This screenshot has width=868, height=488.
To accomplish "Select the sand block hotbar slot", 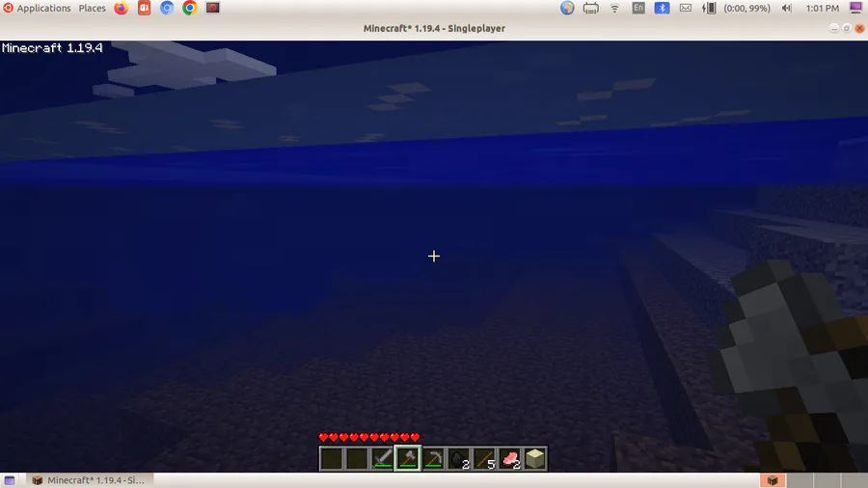I will click(534, 459).
